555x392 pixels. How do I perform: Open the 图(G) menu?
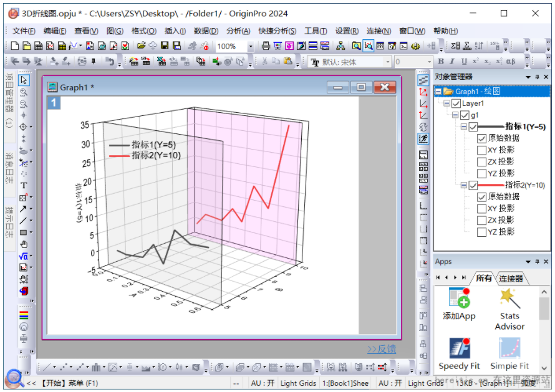click(115, 31)
